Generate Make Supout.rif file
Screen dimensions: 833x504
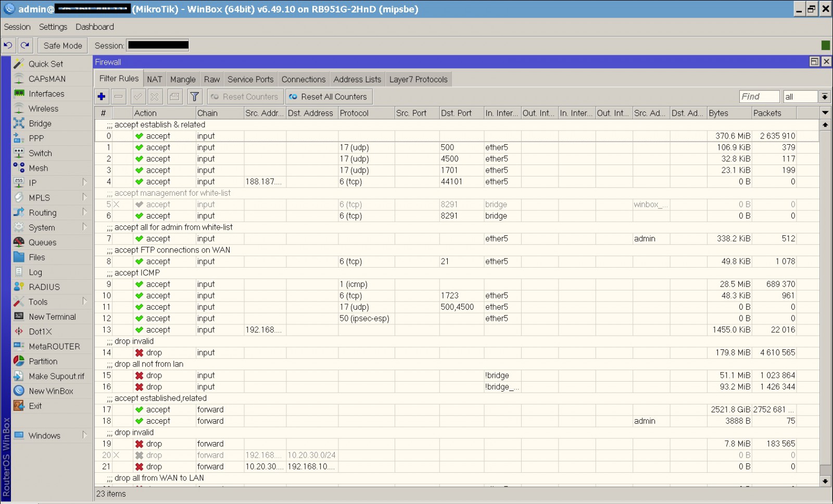coord(56,376)
